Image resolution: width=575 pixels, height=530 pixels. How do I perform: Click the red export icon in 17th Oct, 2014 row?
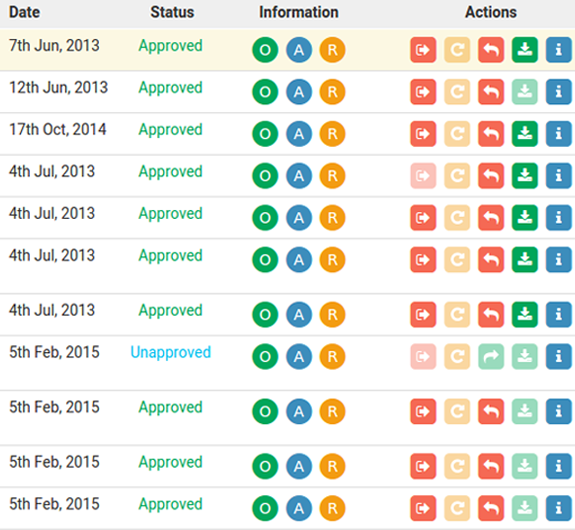[423, 134]
